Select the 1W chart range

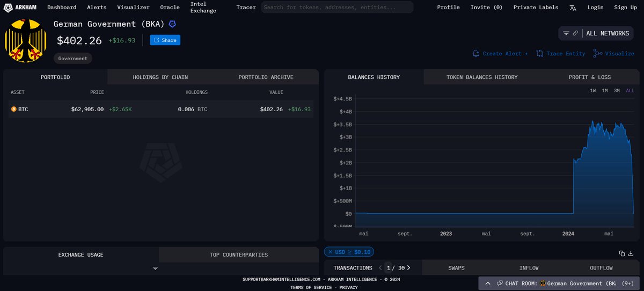point(593,91)
